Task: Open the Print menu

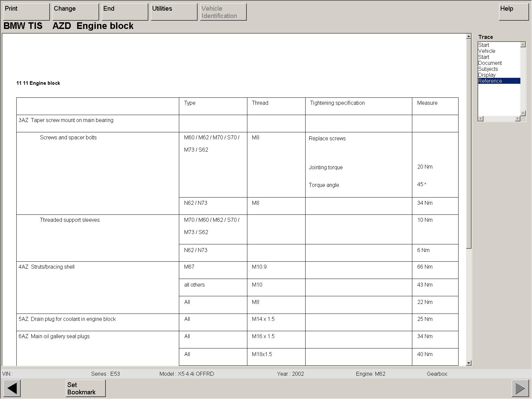Action: (26, 12)
